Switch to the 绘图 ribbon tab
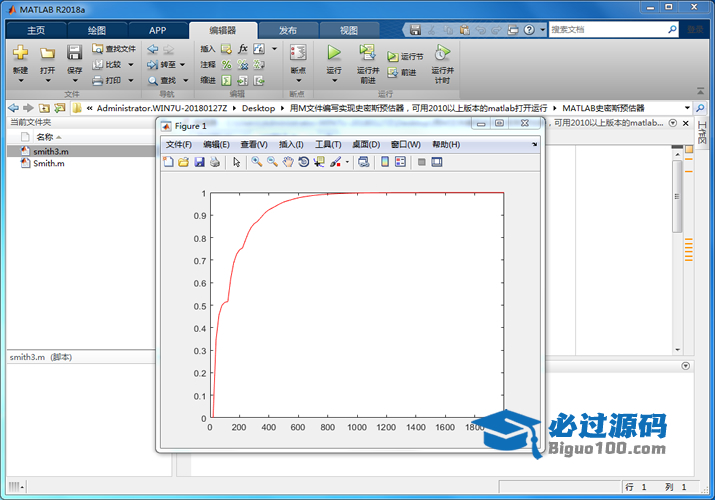 tap(96, 30)
